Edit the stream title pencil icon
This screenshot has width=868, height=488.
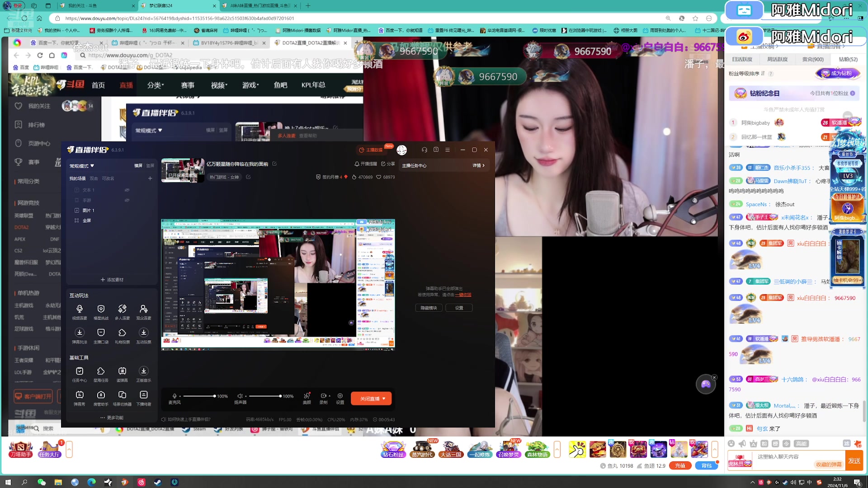274,164
